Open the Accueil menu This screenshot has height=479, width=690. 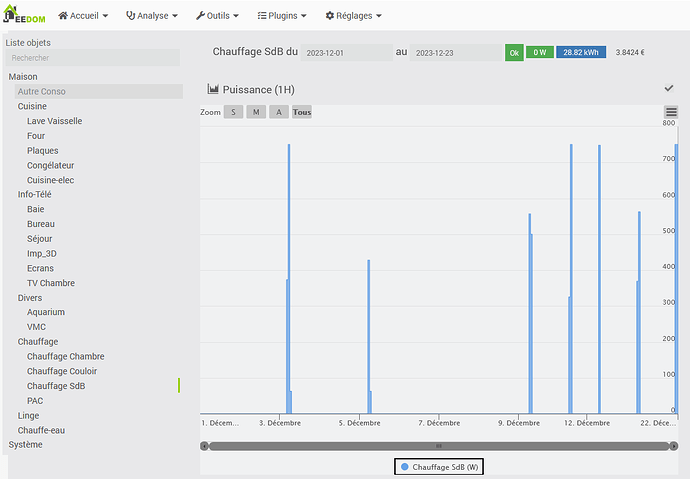pos(83,16)
